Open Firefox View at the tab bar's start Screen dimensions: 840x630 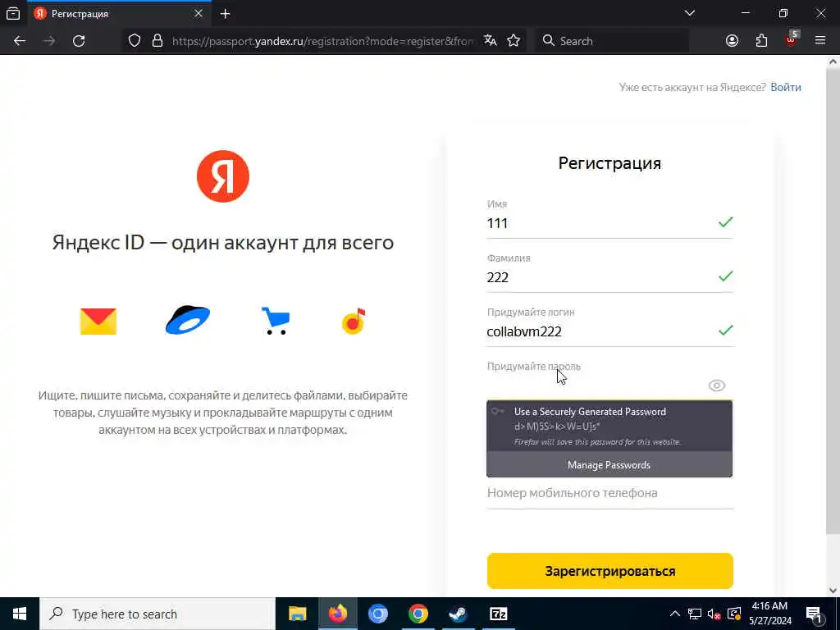pos(13,13)
